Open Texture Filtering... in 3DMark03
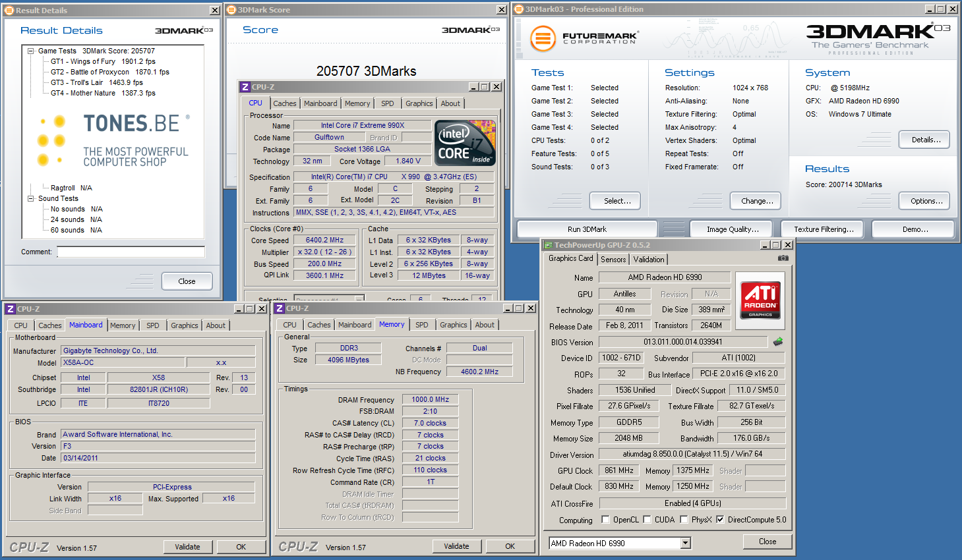The width and height of the screenshot is (962, 560). coord(824,229)
